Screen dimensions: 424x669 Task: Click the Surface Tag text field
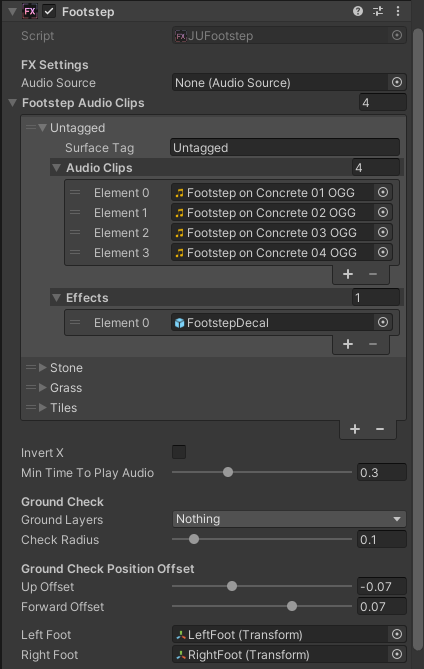point(285,148)
